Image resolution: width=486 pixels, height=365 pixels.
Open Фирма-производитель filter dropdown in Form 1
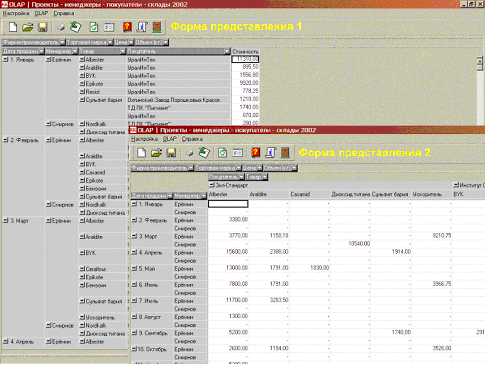(62, 42)
